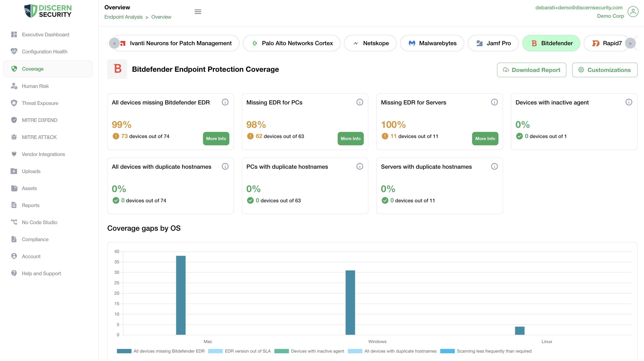Click the left chevron to scroll tools
This screenshot has height=361, width=644.
(114, 43)
